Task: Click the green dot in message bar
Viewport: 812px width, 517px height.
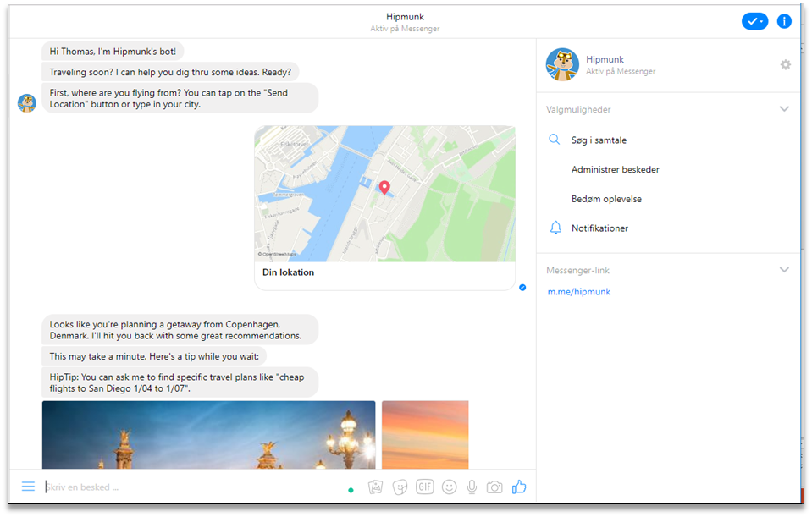Action: pyautogui.click(x=351, y=490)
